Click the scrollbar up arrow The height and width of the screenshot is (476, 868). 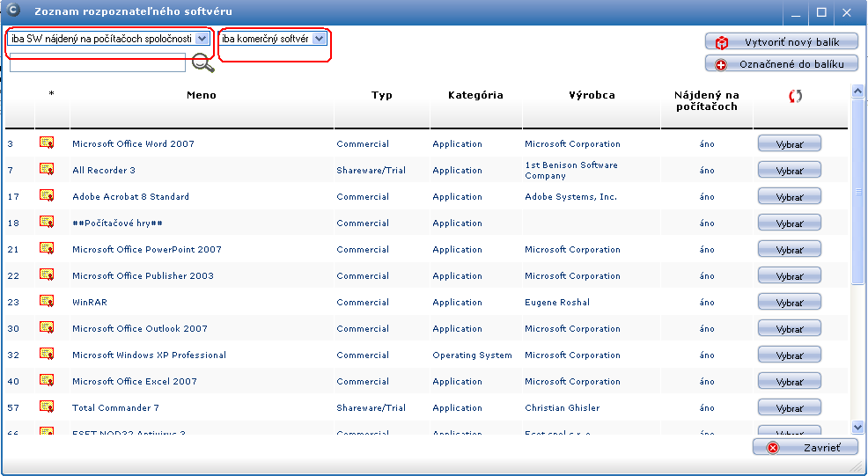(x=857, y=91)
